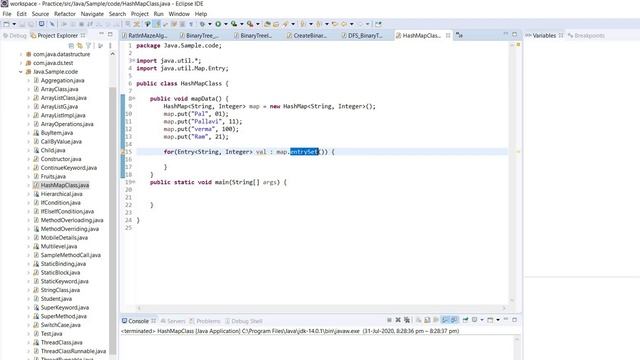Toggle the highlighted Mark Occurrences toolbar button

[157, 24]
